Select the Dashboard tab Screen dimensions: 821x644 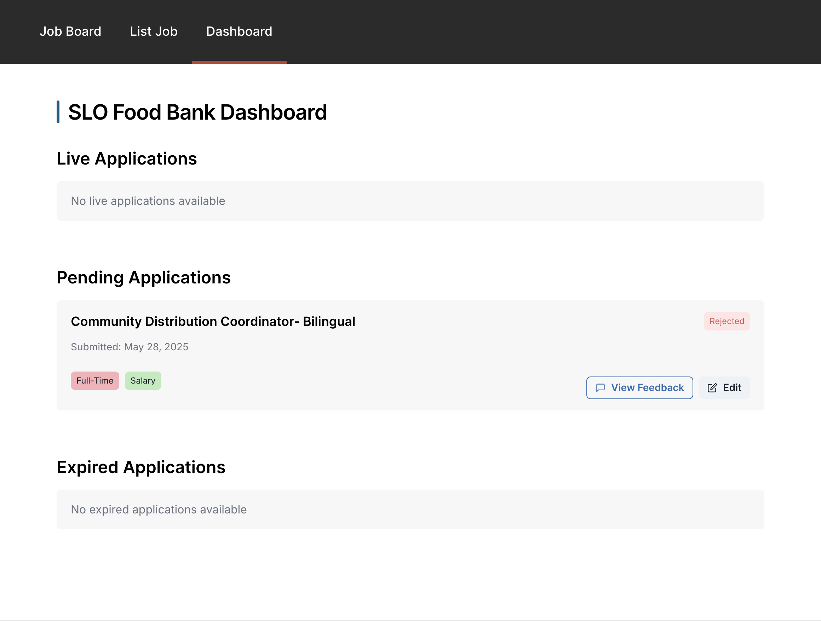[239, 31]
